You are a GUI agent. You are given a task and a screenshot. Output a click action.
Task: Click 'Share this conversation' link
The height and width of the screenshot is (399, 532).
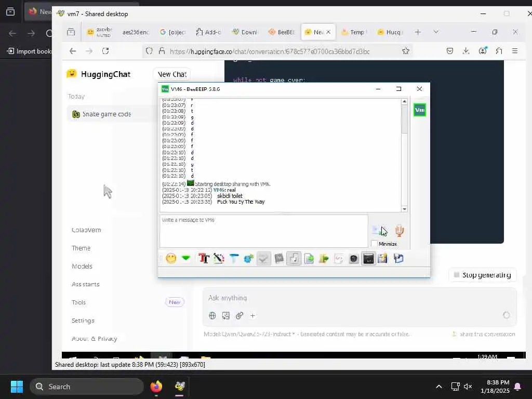[484, 334]
